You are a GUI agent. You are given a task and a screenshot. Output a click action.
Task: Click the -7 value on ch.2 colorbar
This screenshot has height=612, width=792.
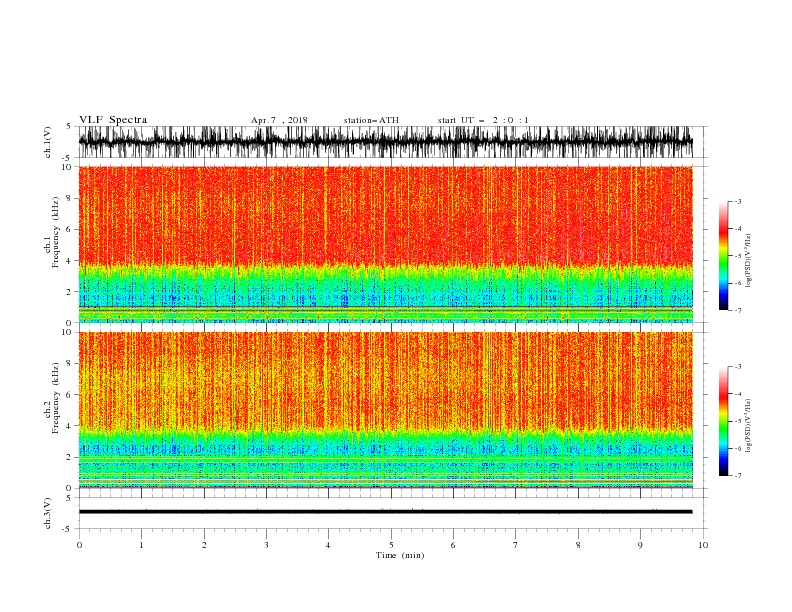[737, 475]
